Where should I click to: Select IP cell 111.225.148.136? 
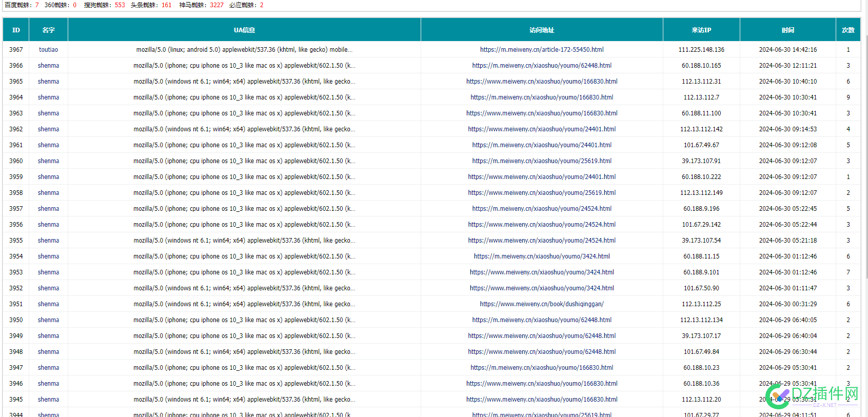(701, 50)
